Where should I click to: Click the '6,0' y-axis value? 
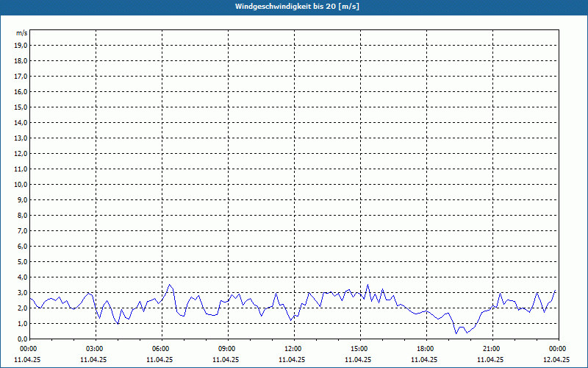pyautogui.click(x=23, y=247)
